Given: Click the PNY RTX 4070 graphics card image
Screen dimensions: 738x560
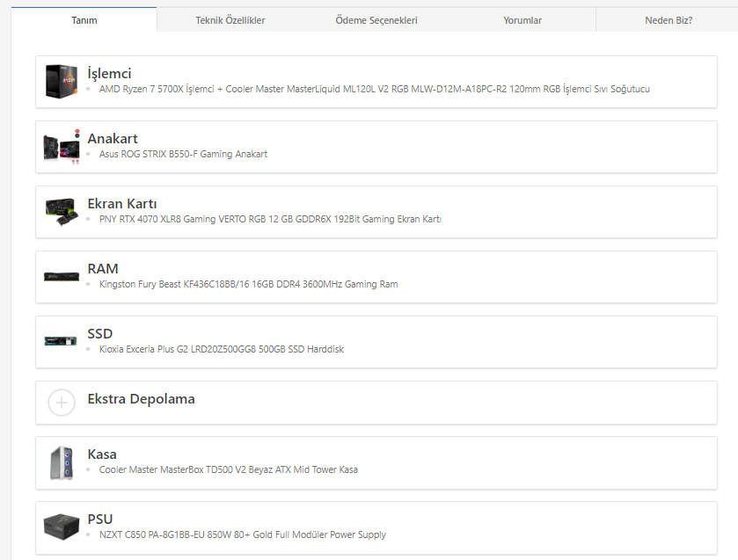Looking at the screenshot, I should pyautogui.click(x=62, y=211).
